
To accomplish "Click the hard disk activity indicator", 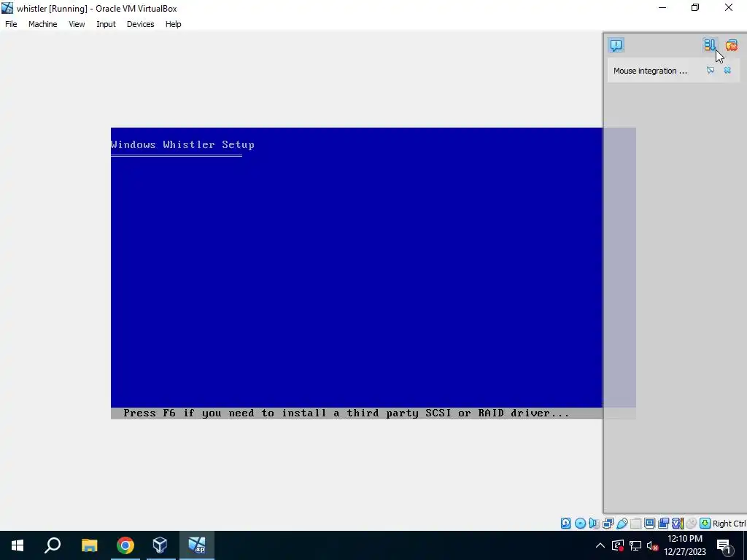I will click(x=565, y=524).
